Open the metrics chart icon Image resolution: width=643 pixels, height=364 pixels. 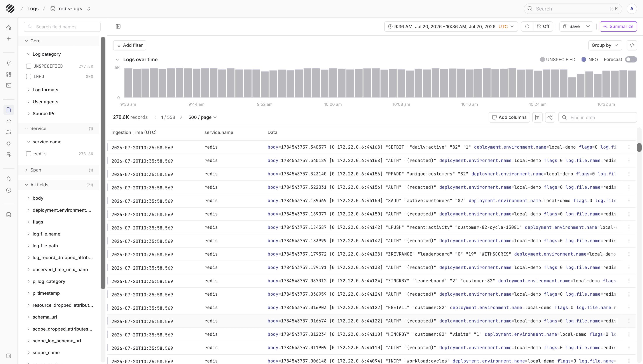(9, 121)
